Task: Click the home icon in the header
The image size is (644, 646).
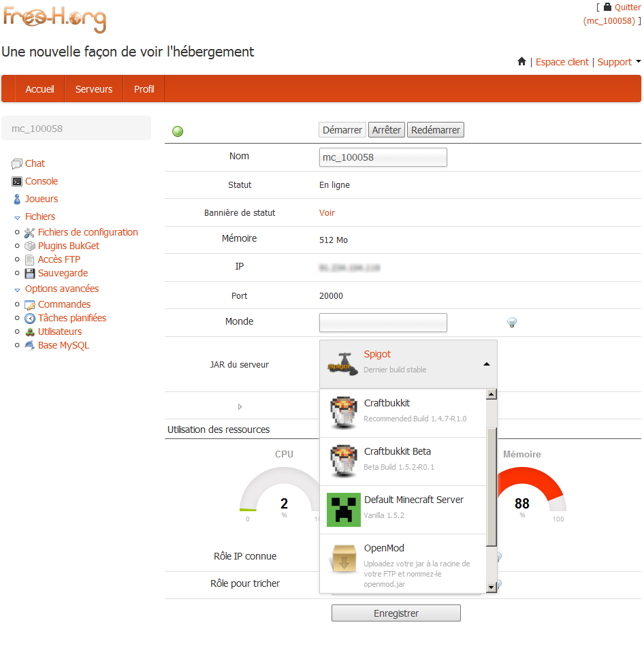Action: pyautogui.click(x=521, y=61)
